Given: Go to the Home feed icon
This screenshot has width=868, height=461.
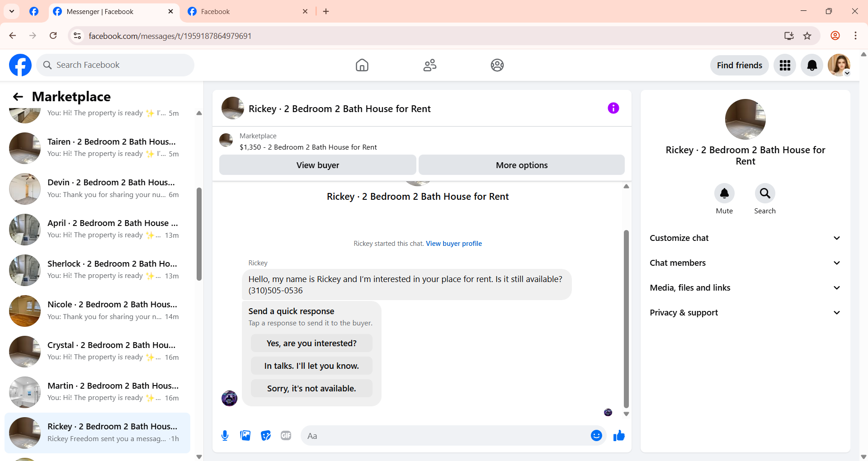Looking at the screenshot, I should tap(362, 65).
